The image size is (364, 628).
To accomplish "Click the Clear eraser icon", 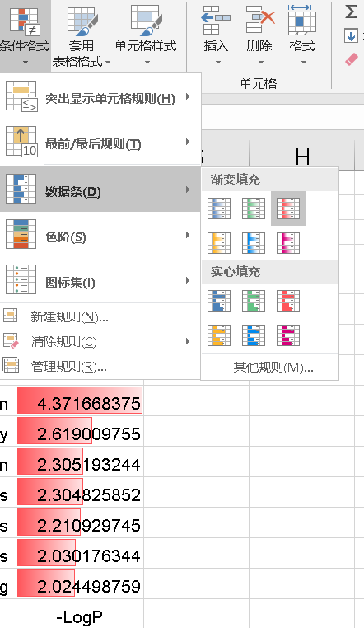I will (x=351, y=60).
